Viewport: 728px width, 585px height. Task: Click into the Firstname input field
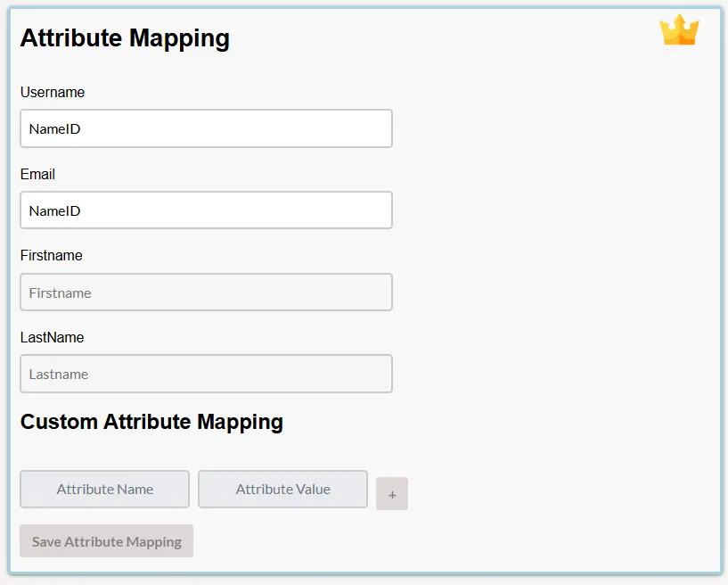[x=206, y=292]
